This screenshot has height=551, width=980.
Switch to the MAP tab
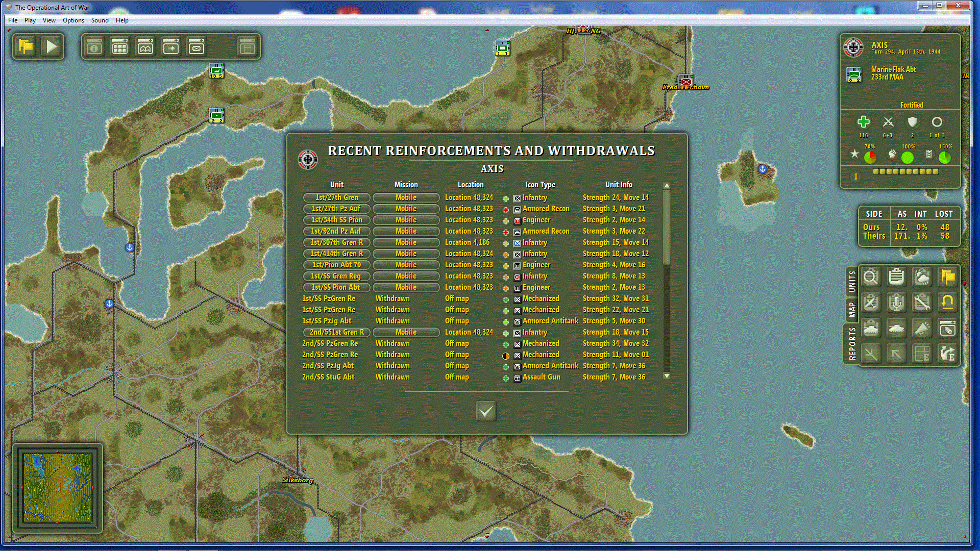click(x=852, y=310)
